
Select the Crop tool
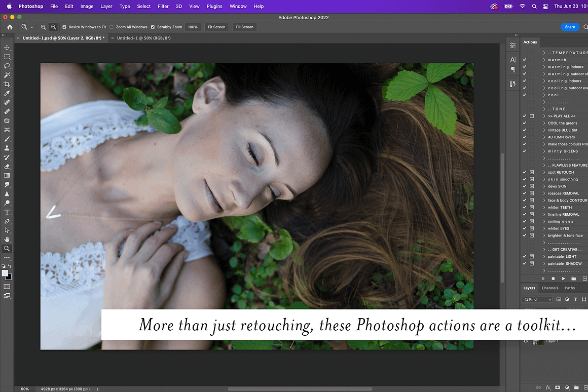click(7, 84)
